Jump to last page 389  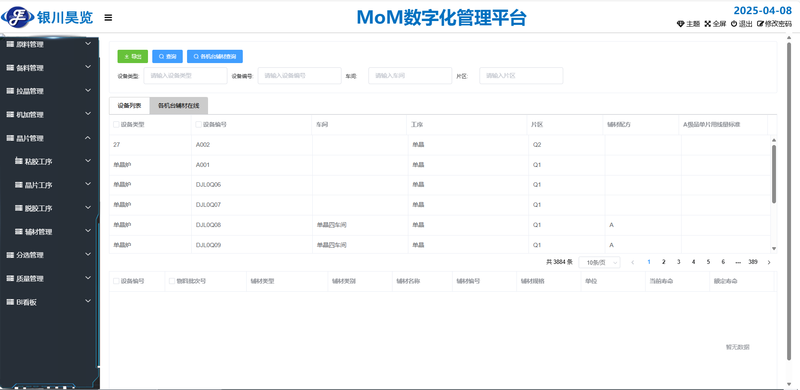[x=753, y=262]
